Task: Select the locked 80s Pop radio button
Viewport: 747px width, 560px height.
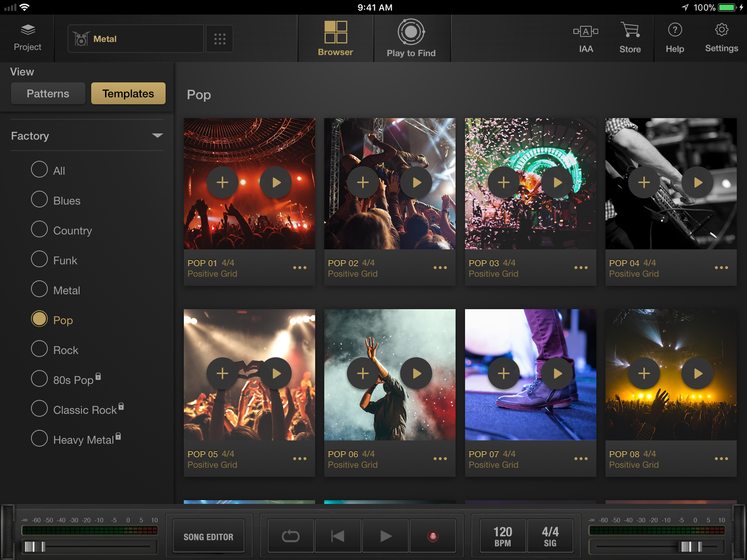Action: tap(39, 379)
